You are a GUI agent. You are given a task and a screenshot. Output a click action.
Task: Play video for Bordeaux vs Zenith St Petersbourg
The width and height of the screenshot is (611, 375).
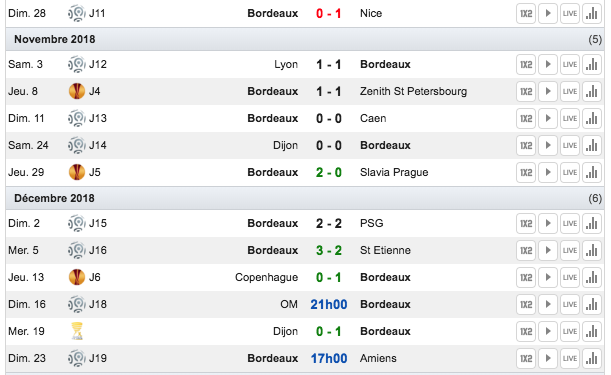click(547, 91)
